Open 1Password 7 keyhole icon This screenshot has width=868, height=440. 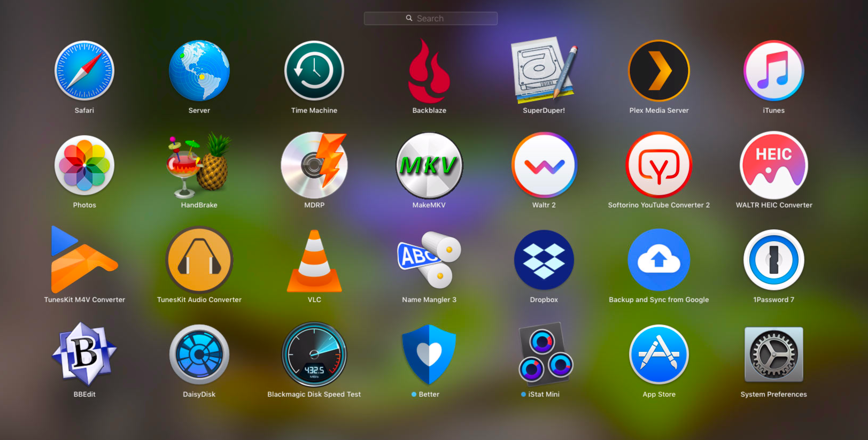[774, 260]
